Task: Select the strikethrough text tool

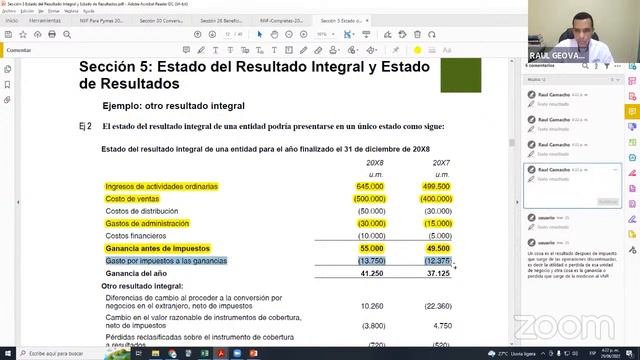Action: (x=230, y=50)
